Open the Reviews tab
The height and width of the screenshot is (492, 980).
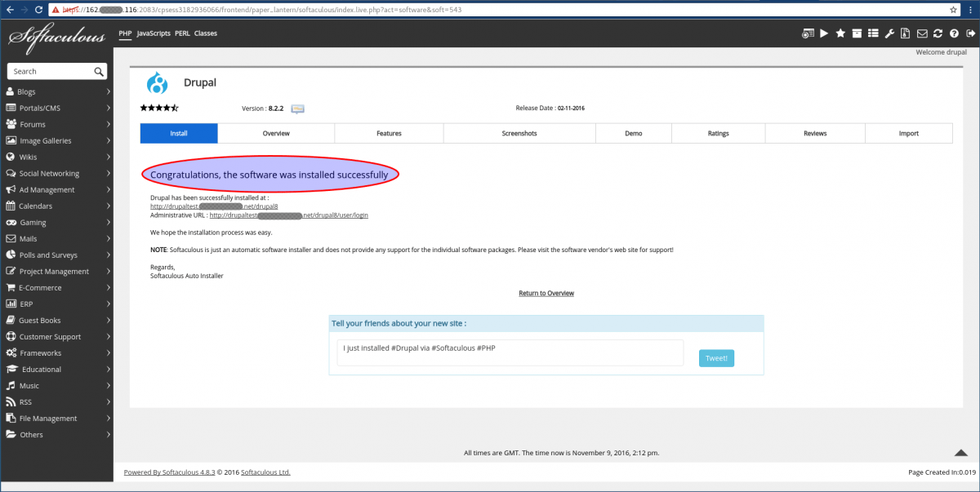point(815,133)
